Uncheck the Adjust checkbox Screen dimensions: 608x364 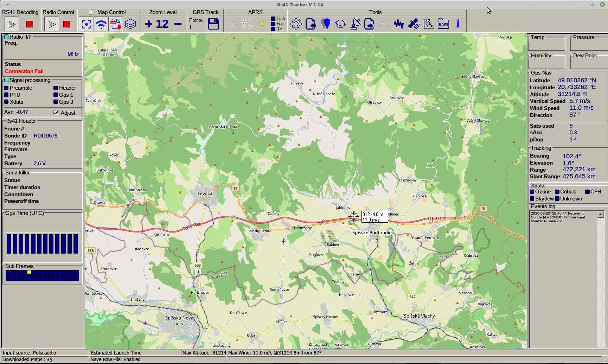click(x=56, y=113)
